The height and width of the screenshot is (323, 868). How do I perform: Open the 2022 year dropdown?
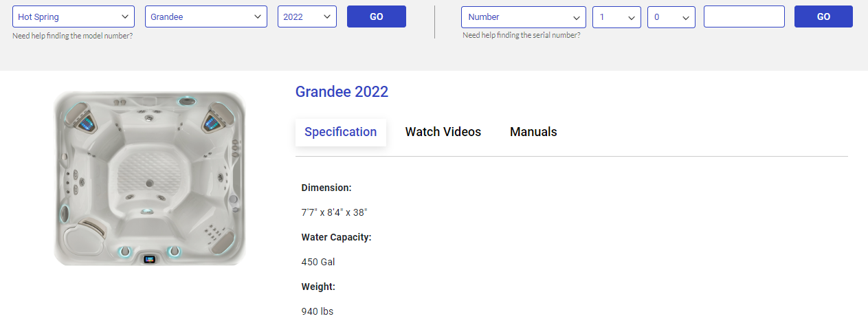click(x=307, y=16)
